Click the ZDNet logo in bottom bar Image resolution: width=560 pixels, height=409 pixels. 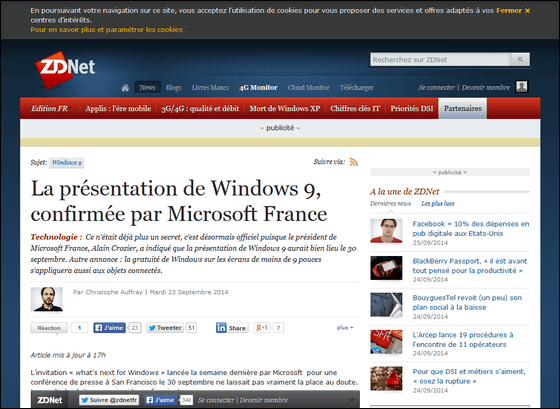pos(50,400)
